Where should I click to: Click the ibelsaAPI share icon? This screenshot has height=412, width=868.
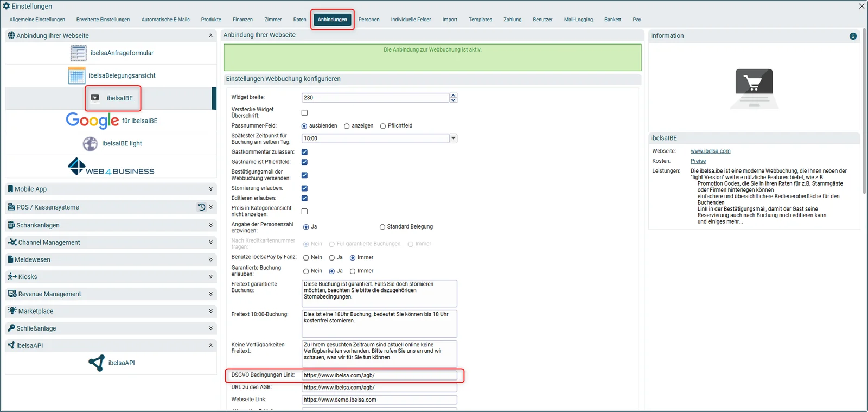pyautogui.click(x=97, y=363)
